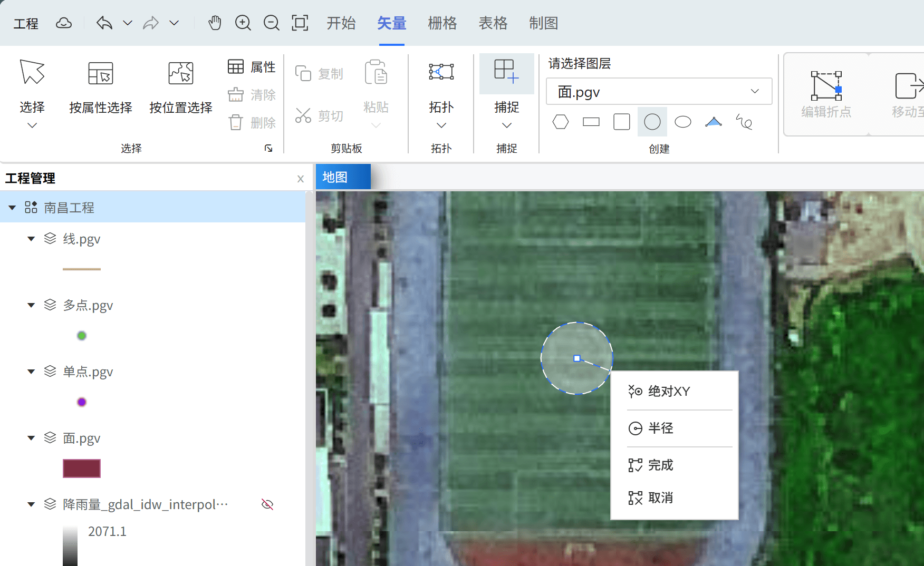Image resolution: width=924 pixels, height=566 pixels.
Task: Select the ellipse creation tool
Action: click(x=682, y=122)
